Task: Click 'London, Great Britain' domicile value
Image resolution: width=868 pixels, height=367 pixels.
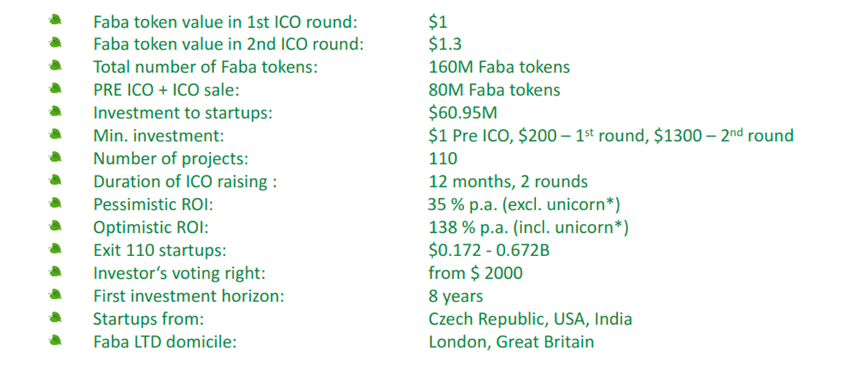Action: [x=511, y=341]
